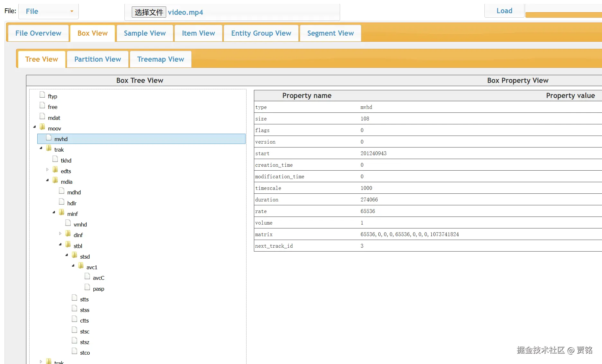The image size is (602, 364).
Task: Click the mdhd box file icon
Action: (x=61, y=191)
